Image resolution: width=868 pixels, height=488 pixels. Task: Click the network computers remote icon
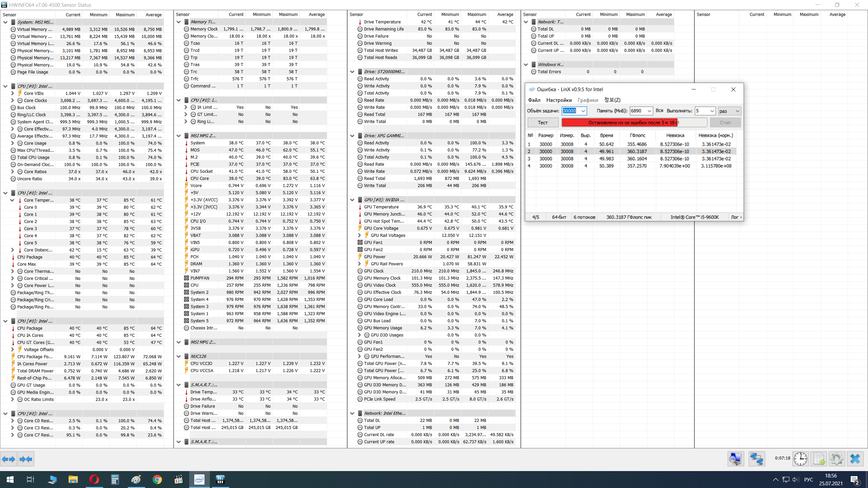tap(756, 459)
